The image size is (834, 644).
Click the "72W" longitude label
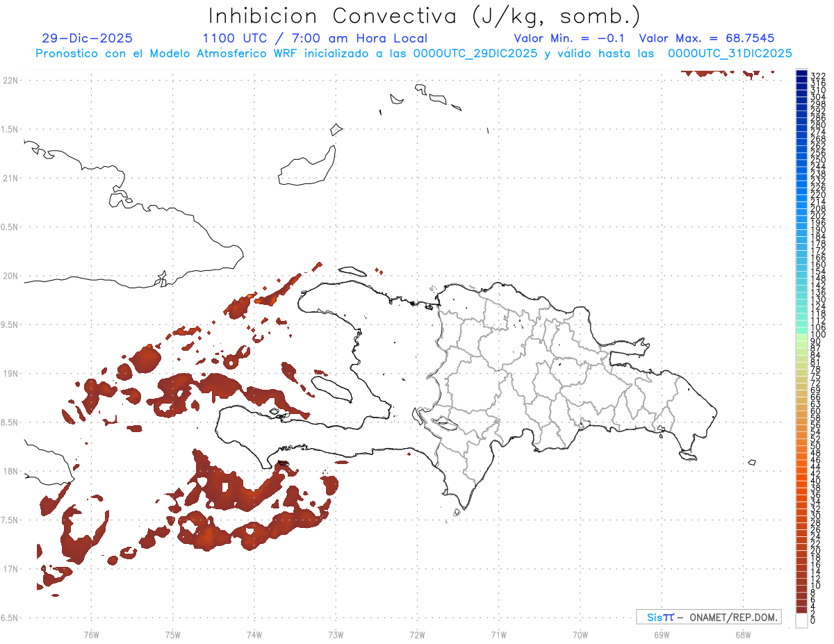417,634
